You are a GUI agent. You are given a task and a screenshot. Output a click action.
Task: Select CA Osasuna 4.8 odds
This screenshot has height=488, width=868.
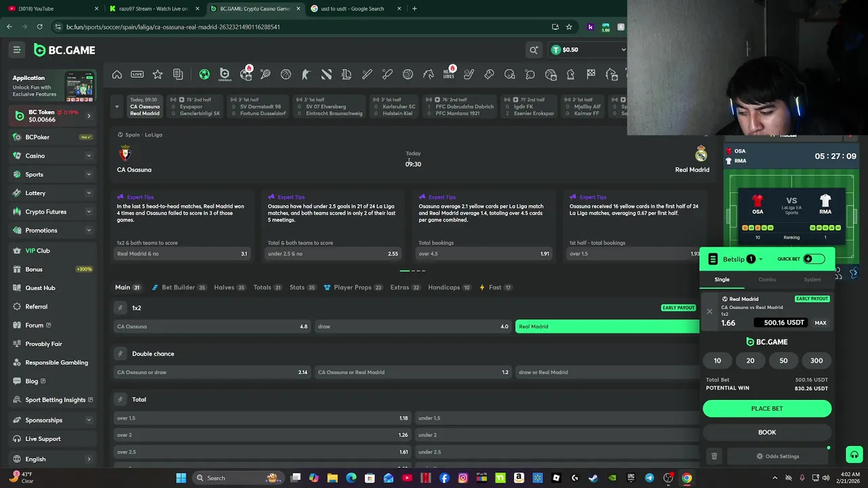coord(212,327)
